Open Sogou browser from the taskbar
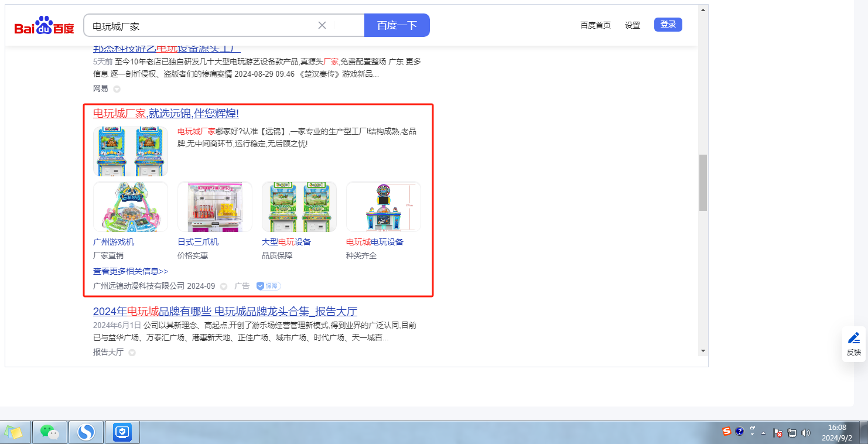The image size is (868, 444). tap(86, 432)
